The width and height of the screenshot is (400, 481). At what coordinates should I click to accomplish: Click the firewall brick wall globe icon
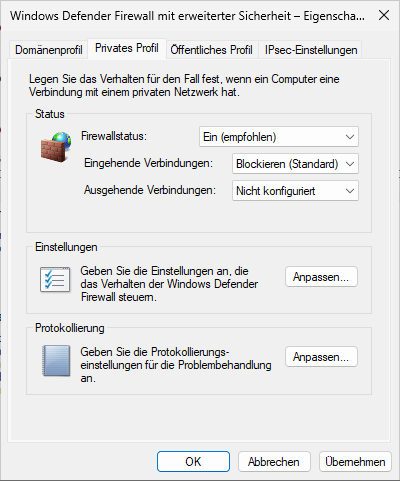point(56,147)
